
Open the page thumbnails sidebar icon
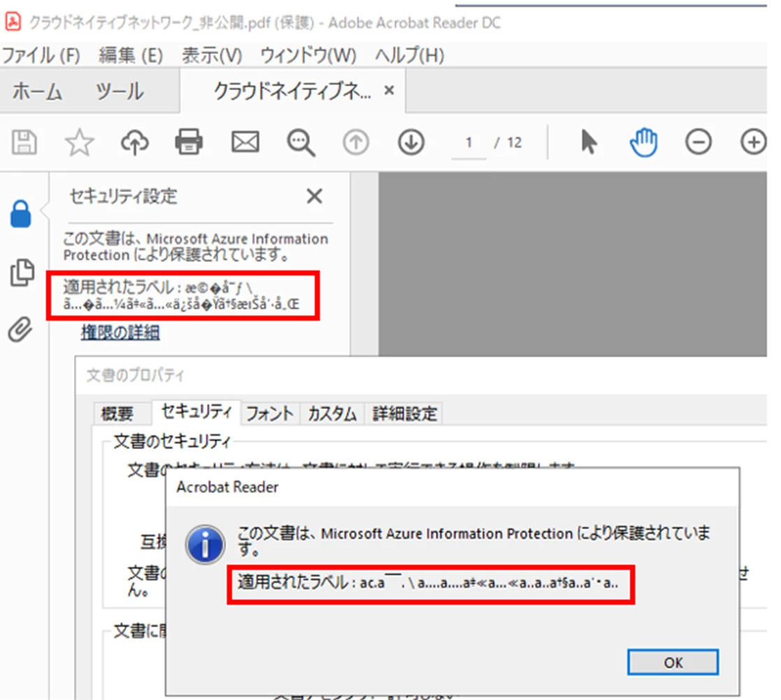tap(22, 272)
